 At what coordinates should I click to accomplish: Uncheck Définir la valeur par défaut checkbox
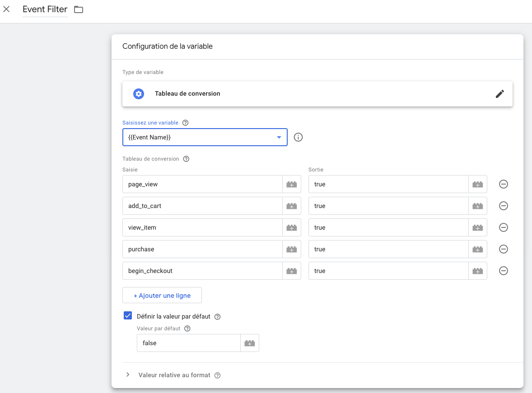pos(128,316)
